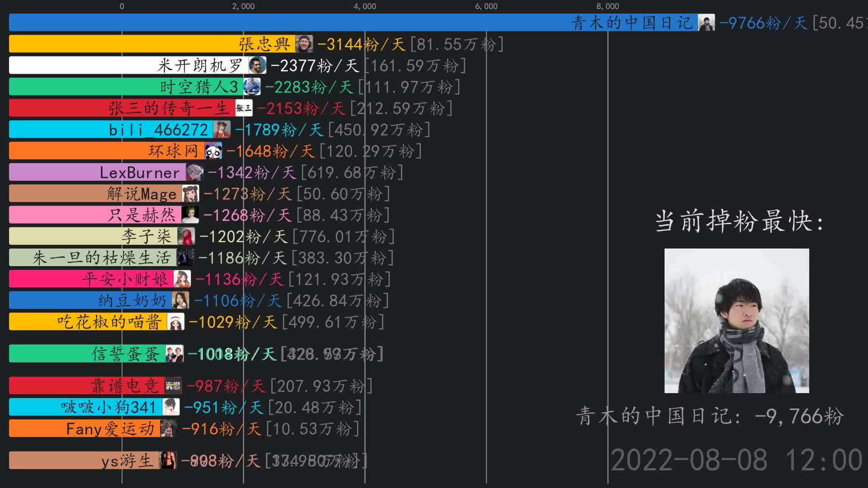Click 靠谱电竞 avatar icon
Image resolution: width=868 pixels, height=488 pixels.
[x=173, y=386]
